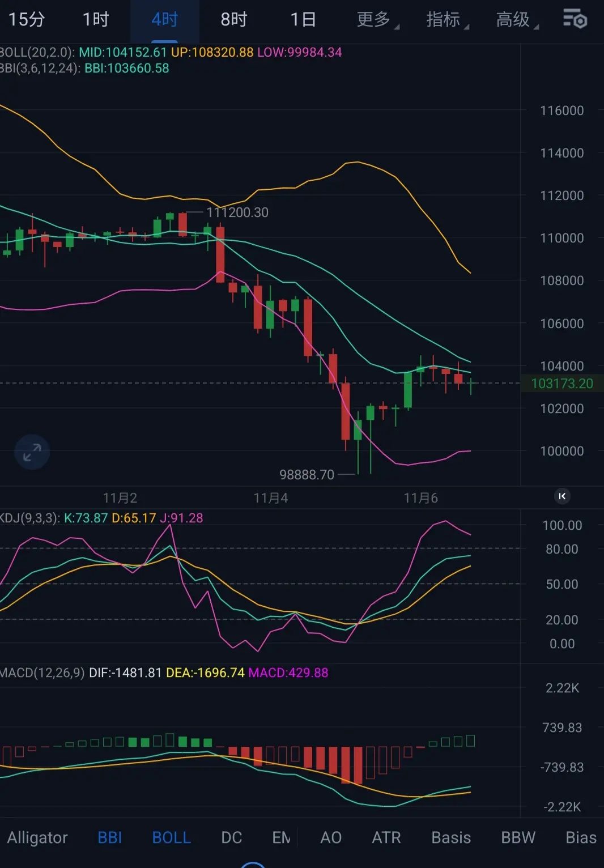Open chart settings icon at top right
604x868 pixels.
tap(575, 19)
